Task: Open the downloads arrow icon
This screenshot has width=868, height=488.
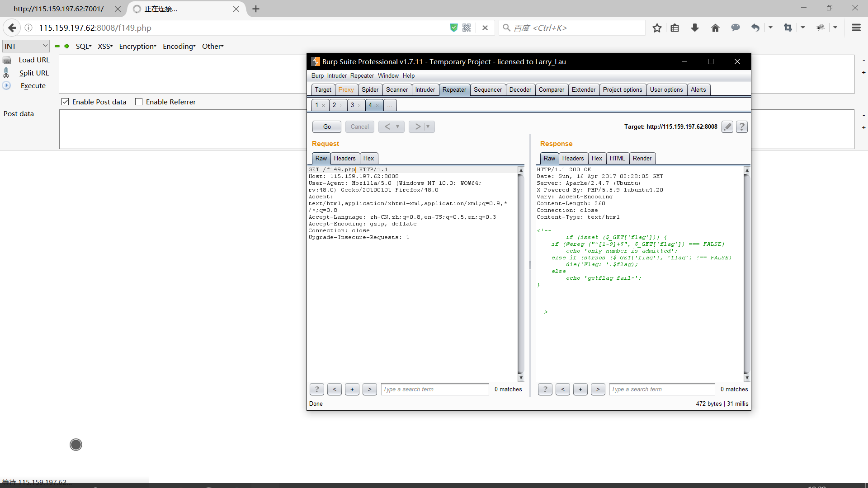Action: [695, 28]
